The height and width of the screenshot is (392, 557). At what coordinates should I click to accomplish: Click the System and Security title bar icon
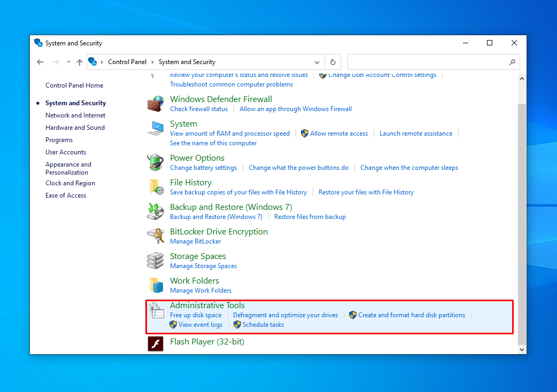pos(38,43)
